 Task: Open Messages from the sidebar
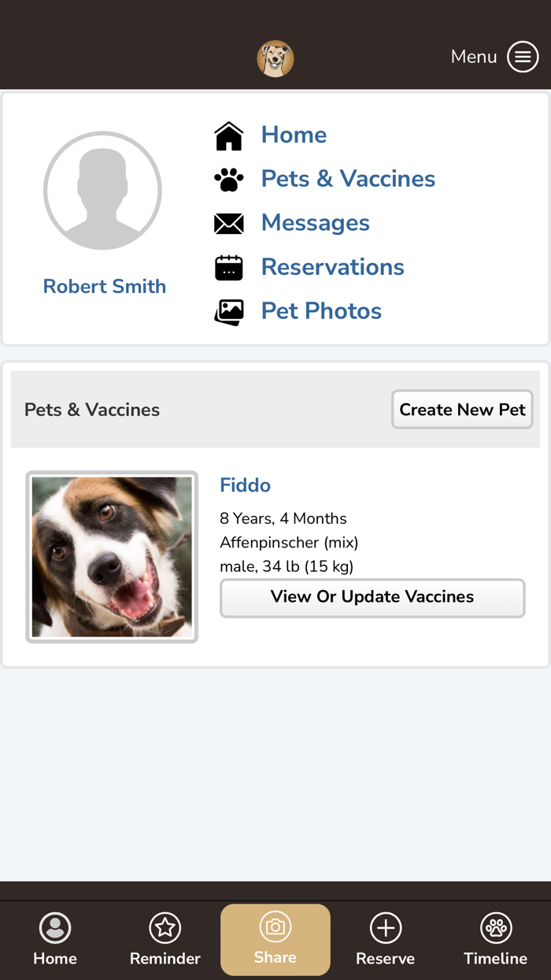coord(315,223)
